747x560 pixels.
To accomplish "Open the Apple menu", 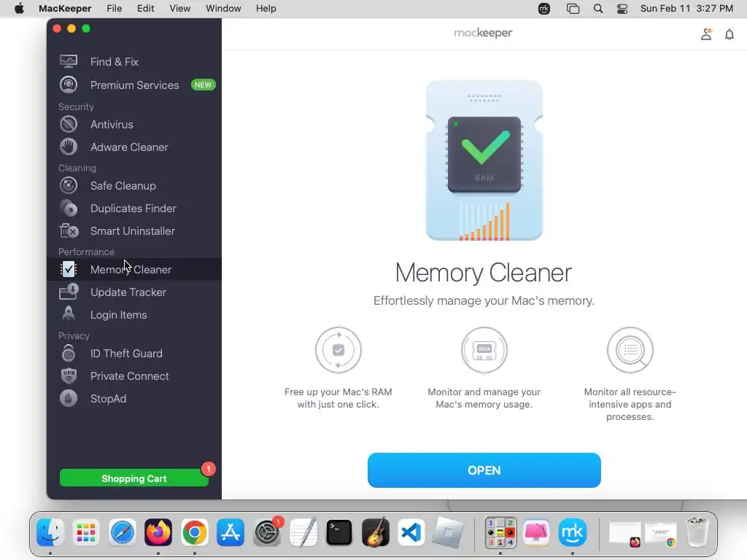I will (x=19, y=9).
